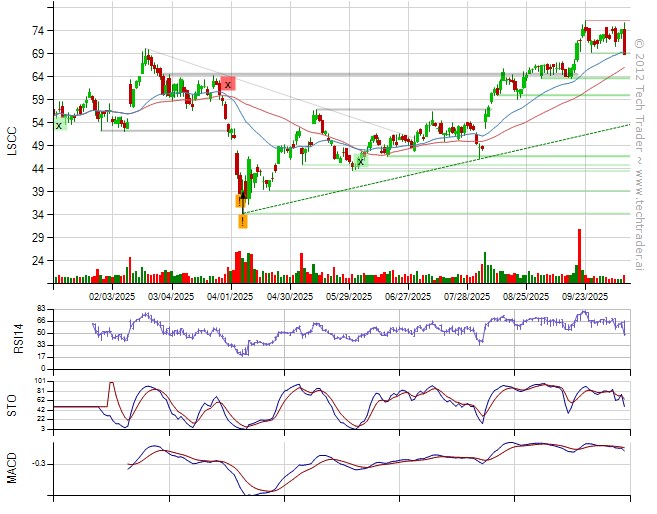The height and width of the screenshot is (514, 657).
Task: Click the red X marker on the price chart
Action: pyautogui.click(x=228, y=84)
